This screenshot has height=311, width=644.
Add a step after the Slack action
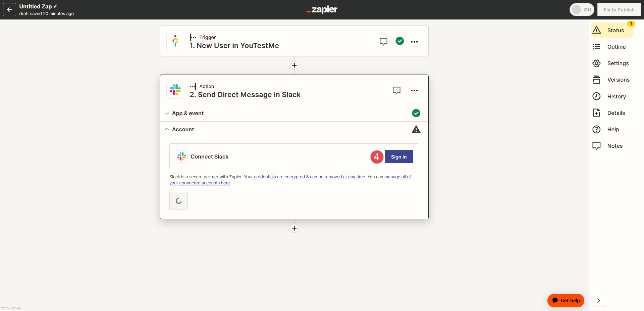[x=294, y=228]
